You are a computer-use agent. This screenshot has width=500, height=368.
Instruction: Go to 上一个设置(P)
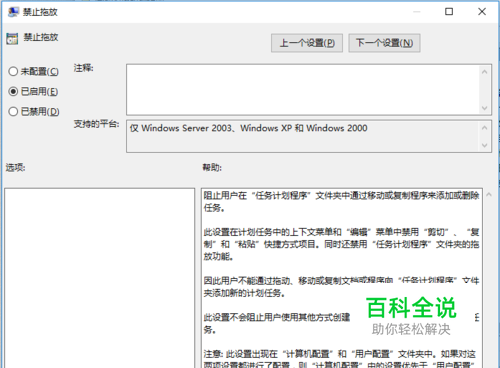click(x=307, y=43)
